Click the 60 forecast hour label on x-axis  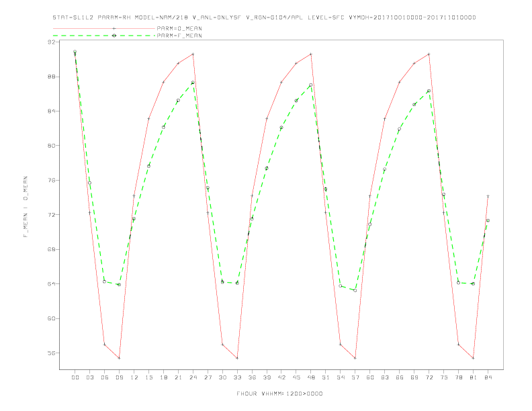pos(370,377)
